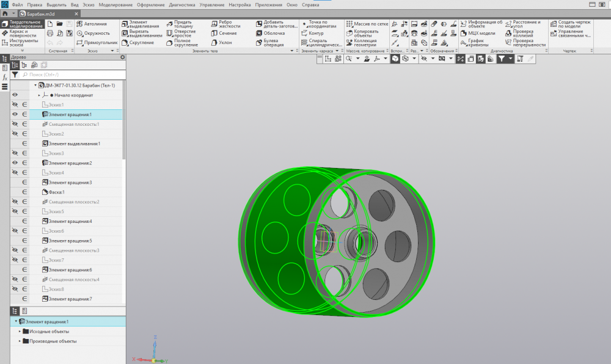Toggle visibility of Смещенная плоскость:1

click(x=15, y=124)
